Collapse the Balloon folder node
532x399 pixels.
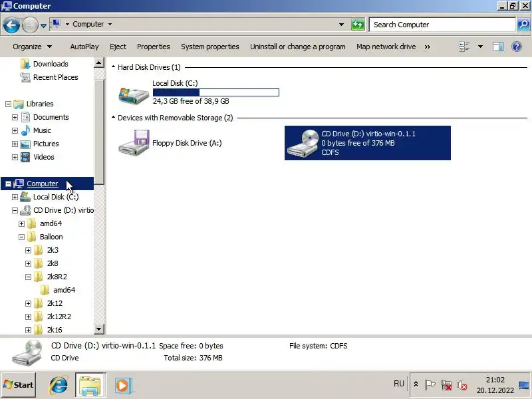(x=21, y=237)
